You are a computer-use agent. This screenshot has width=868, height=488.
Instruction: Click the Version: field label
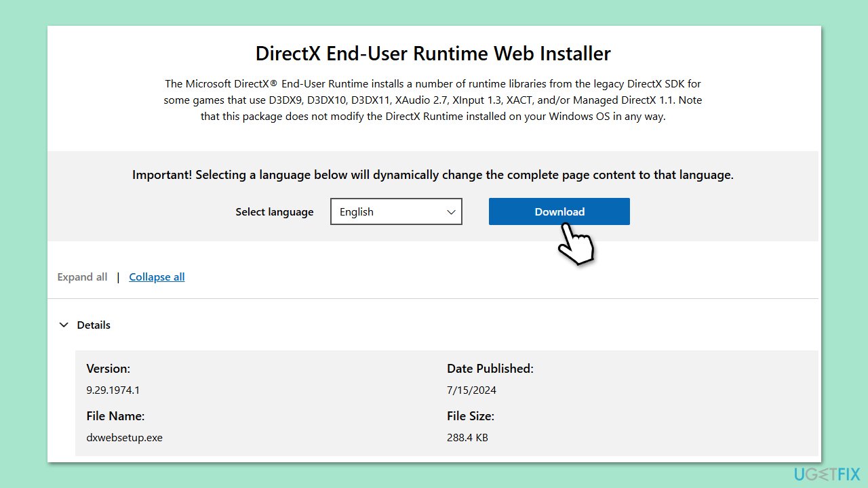coord(108,368)
